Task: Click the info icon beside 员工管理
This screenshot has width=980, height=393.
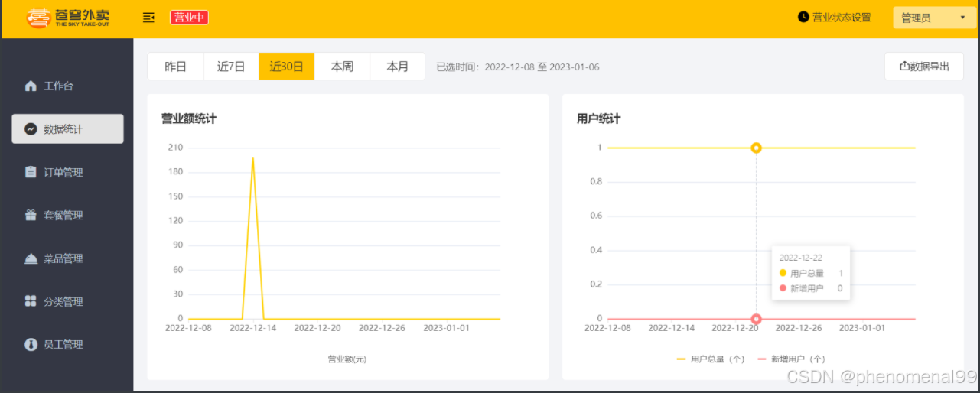Action: (x=31, y=345)
